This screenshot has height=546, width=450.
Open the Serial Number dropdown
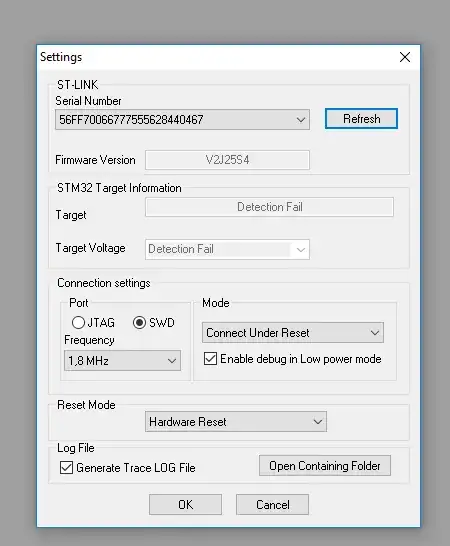(x=182, y=120)
